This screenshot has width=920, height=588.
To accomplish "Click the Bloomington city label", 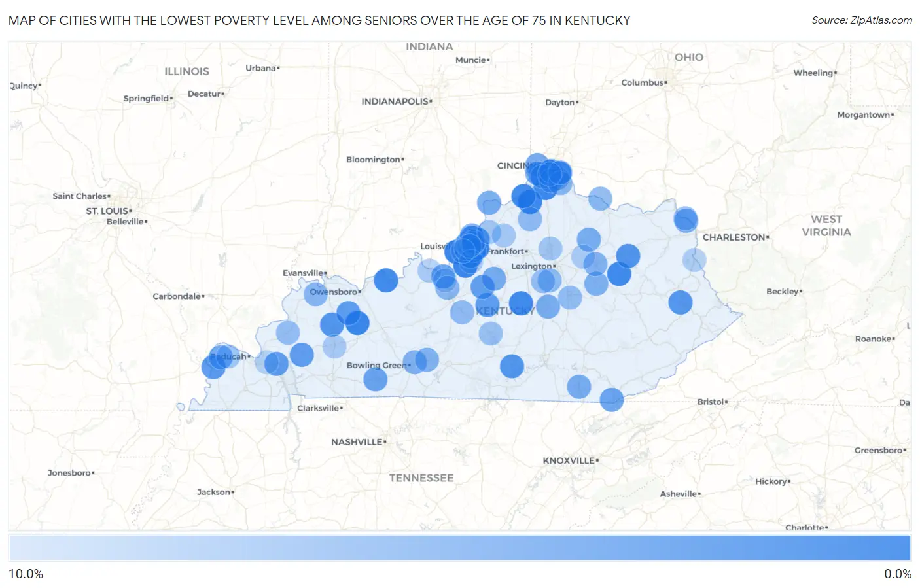I will [374, 160].
